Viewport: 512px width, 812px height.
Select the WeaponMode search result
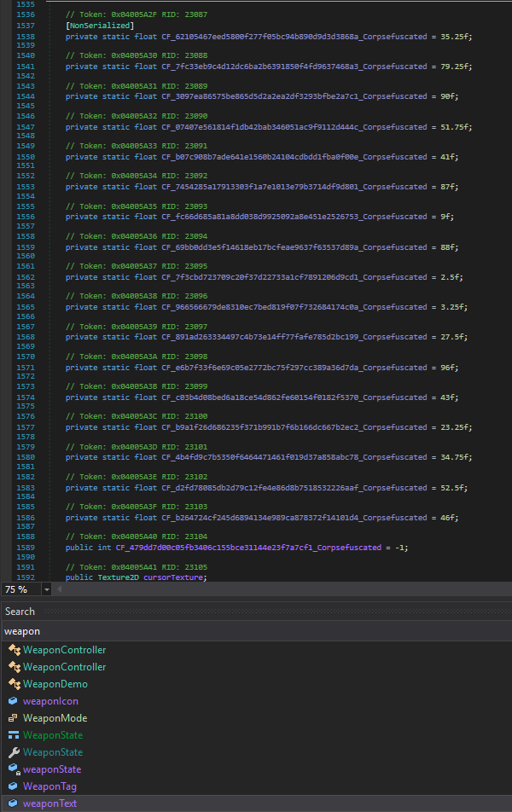click(x=55, y=718)
